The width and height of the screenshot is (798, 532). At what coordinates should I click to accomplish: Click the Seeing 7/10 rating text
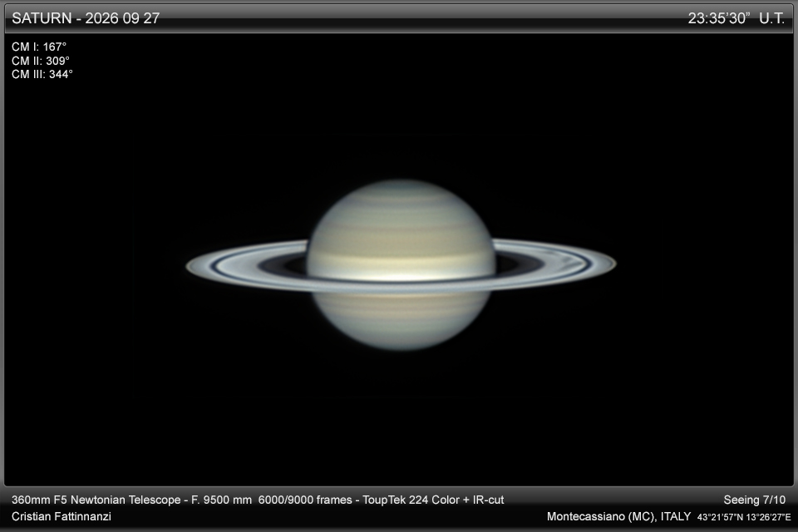(x=754, y=500)
